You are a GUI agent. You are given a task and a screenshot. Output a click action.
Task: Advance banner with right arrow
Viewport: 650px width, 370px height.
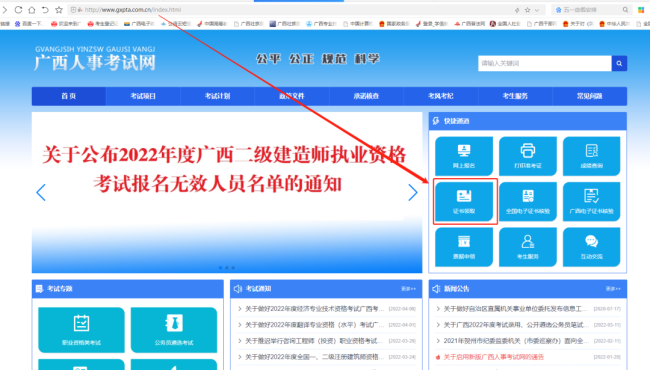pos(412,192)
